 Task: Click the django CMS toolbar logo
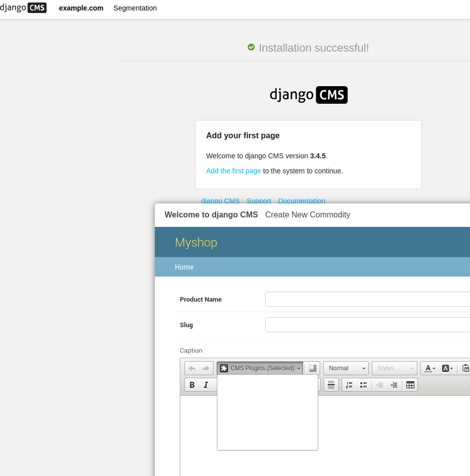[x=24, y=8]
